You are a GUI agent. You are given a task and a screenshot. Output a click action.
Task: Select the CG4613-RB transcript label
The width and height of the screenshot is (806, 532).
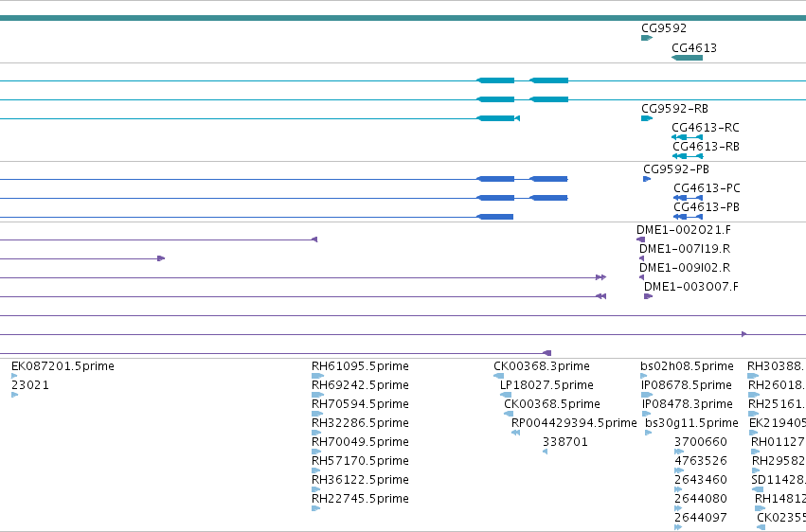706,147
